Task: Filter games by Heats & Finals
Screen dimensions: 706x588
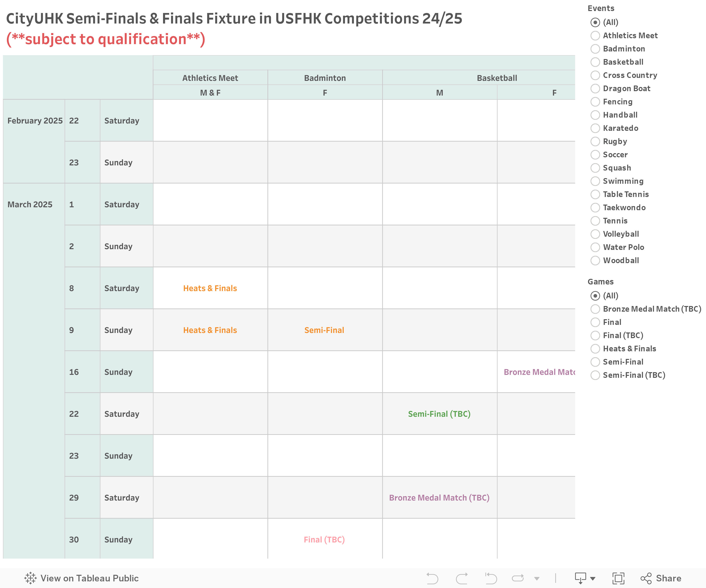Action: click(595, 349)
